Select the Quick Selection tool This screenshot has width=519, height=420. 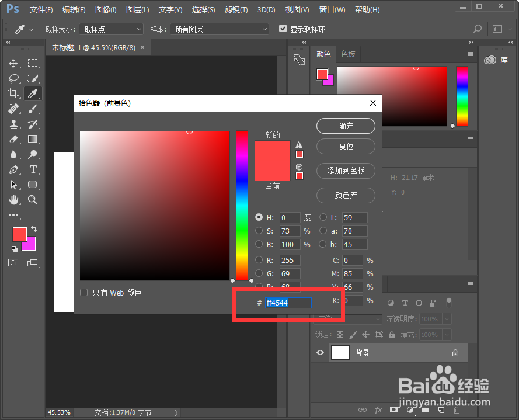(x=33, y=78)
